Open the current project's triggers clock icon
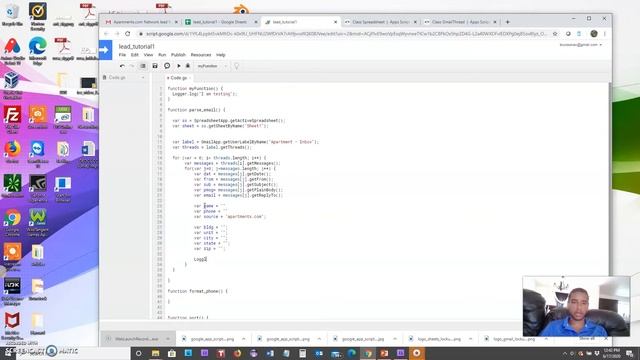This screenshot has height=360, width=640. pos(167,66)
